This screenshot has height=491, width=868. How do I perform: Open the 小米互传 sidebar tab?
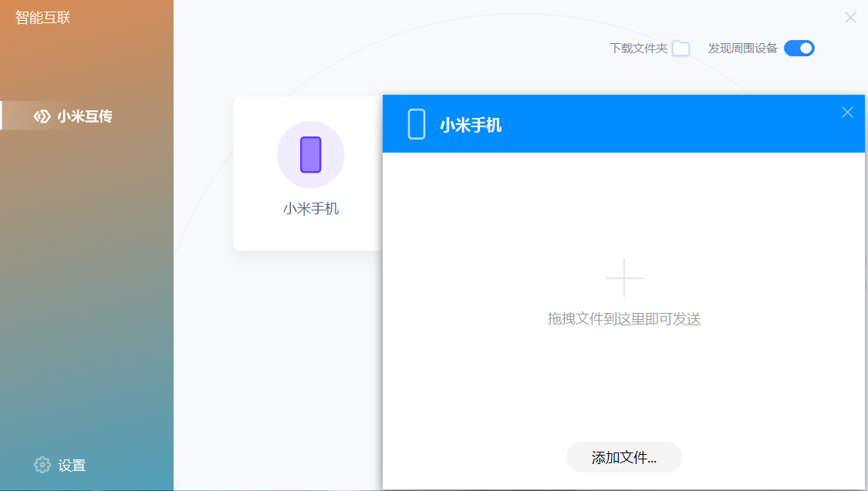click(87, 116)
